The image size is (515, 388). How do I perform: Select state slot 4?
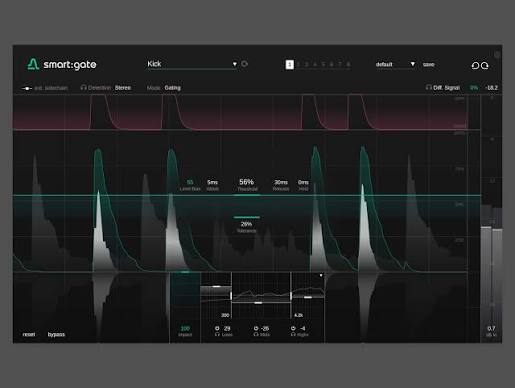point(315,64)
